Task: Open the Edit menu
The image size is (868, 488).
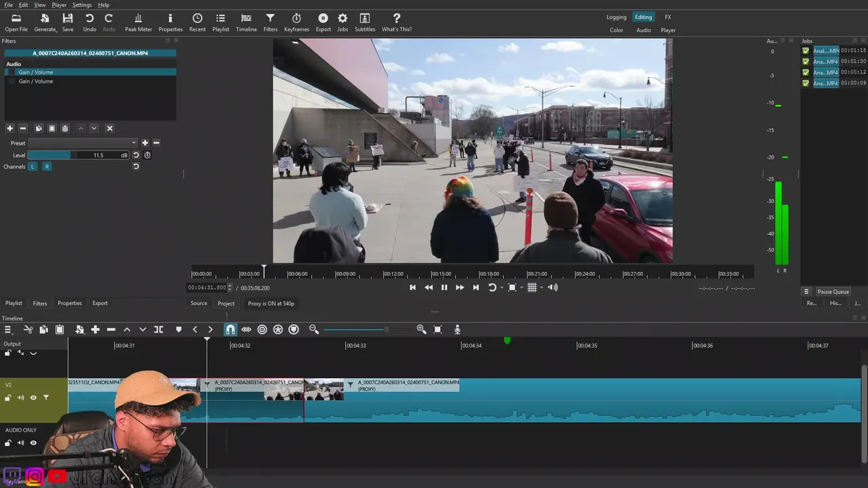Action: [23, 5]
